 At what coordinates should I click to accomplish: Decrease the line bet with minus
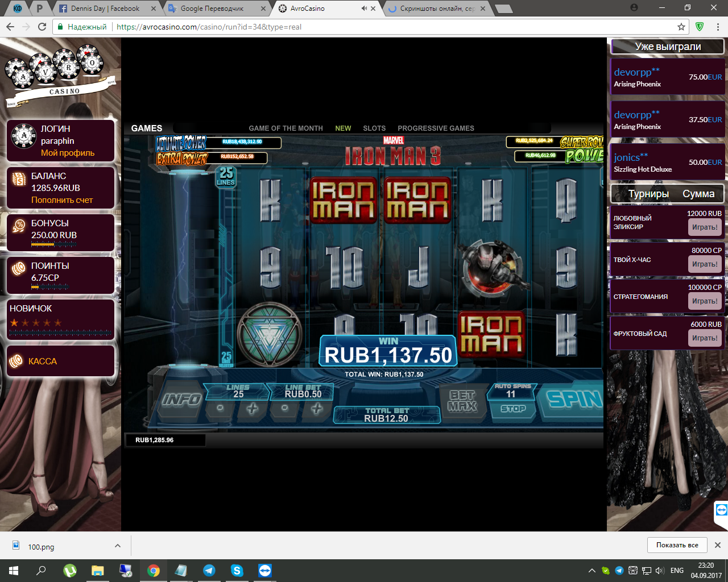point(284,408)
